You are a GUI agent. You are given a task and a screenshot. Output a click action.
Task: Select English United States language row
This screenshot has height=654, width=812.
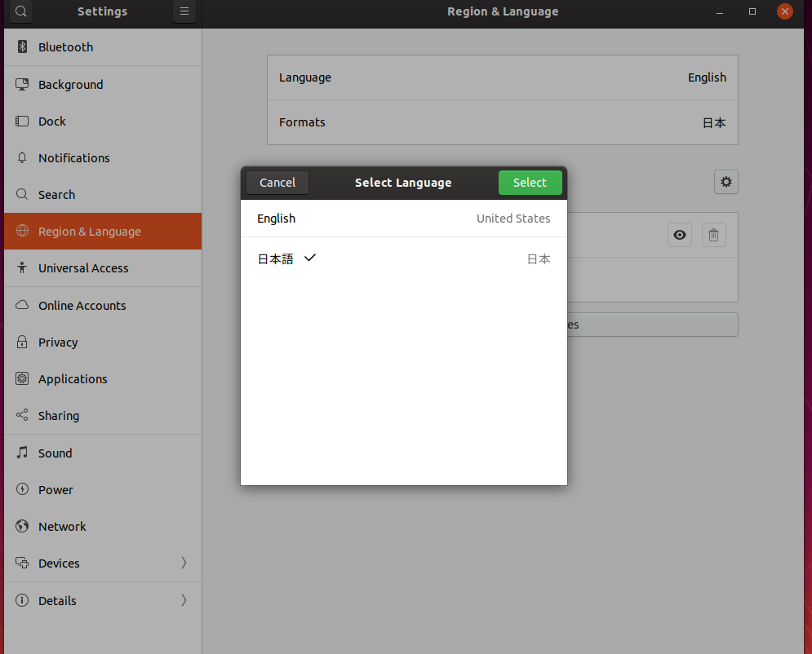point(404,219)
